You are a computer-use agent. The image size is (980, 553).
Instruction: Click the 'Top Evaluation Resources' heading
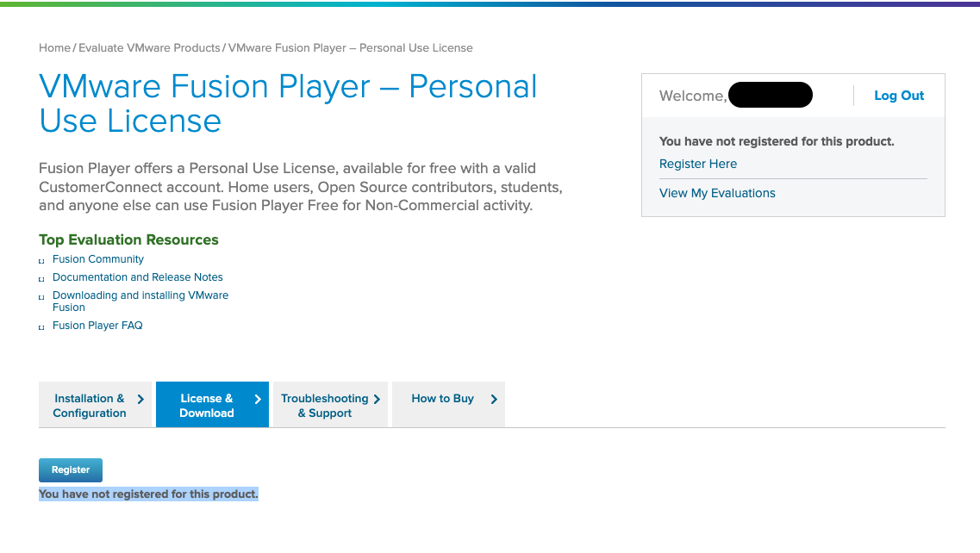[128, 240]
